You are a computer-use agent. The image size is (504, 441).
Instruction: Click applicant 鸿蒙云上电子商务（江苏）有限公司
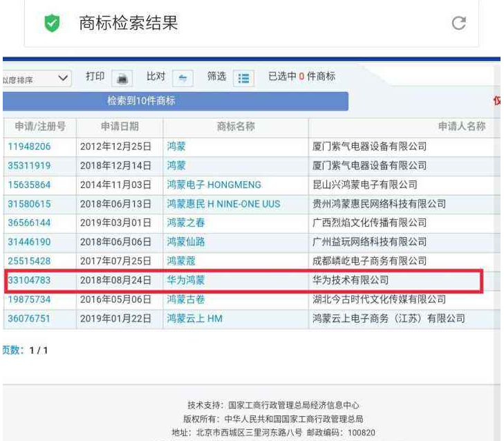[389, 319]
